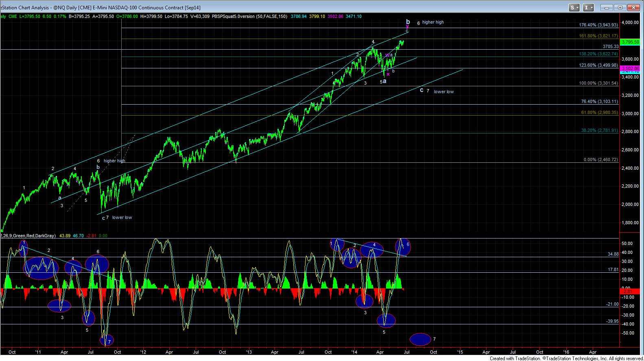Select the empty blue ellipse labeled 7
This screenshot has width=644, height=361.
tap(420, 339)
